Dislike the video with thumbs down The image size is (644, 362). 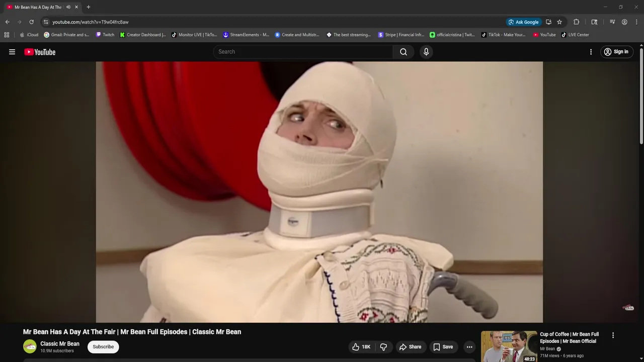pyautogui.click(x=384, y=347)
